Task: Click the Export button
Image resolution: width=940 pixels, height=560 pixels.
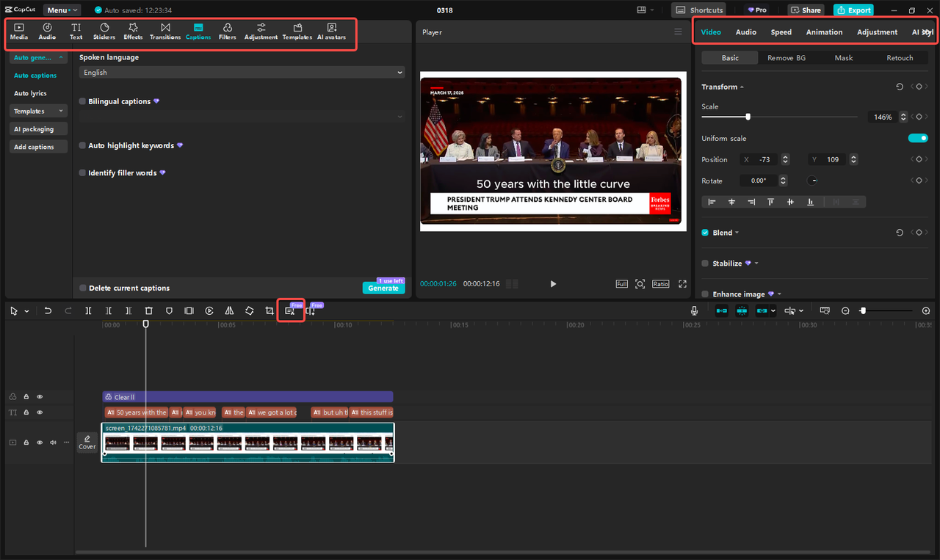Action: [853, 10]
